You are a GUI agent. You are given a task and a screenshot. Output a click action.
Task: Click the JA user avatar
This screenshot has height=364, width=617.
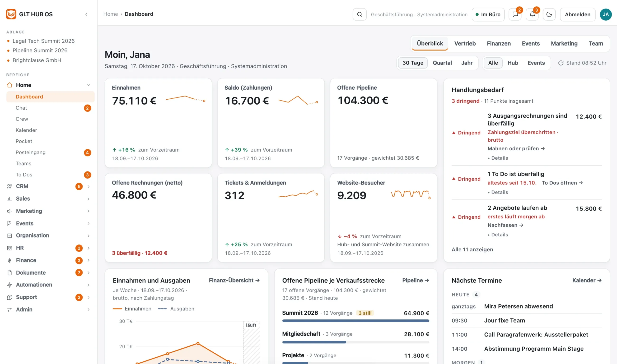[605, 14]
